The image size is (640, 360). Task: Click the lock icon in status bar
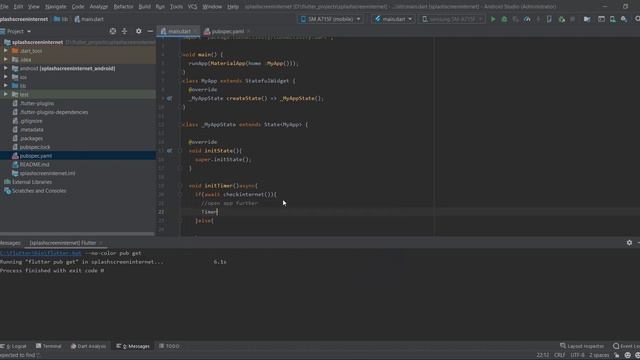617,355
